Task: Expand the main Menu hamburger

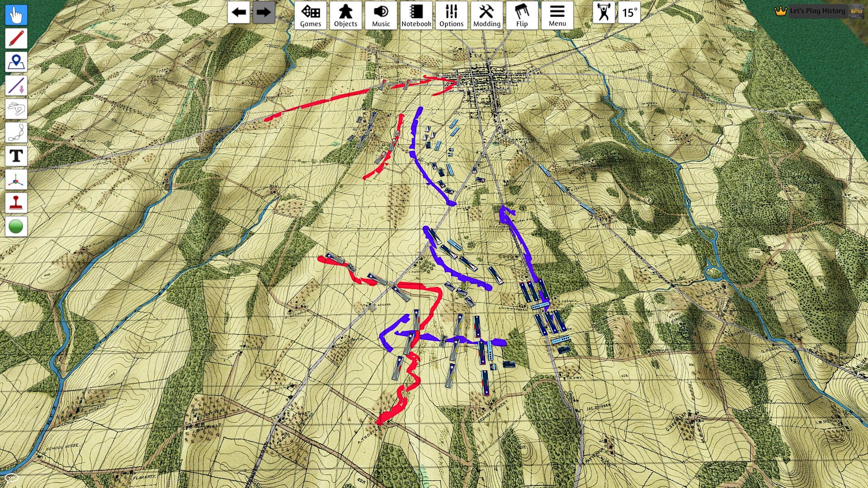Action: [x=557, y=15]
